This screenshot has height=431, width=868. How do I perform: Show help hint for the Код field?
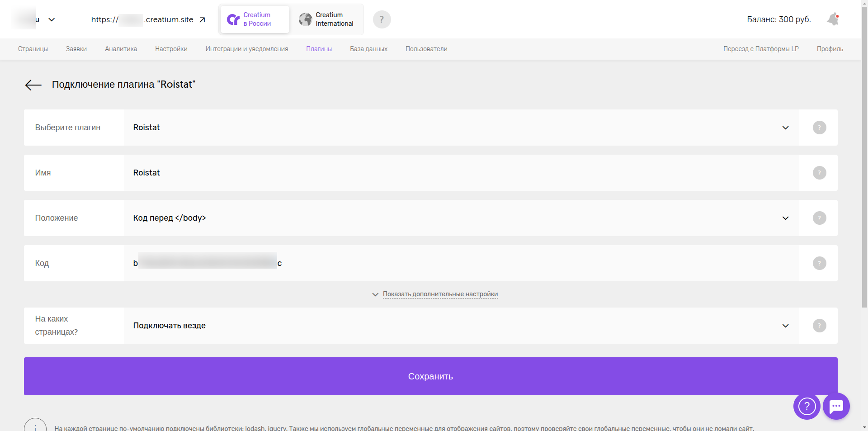(x=819, y=263)
